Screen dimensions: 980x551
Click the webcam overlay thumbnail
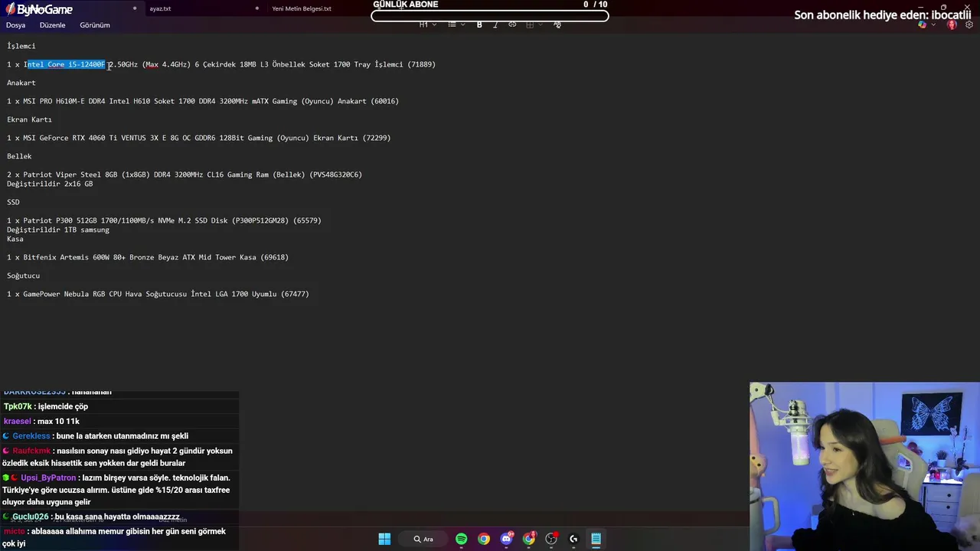click(864, 466)
